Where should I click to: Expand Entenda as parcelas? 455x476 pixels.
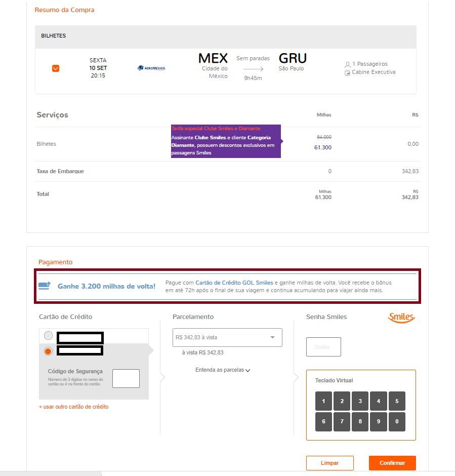click(223, 370)
